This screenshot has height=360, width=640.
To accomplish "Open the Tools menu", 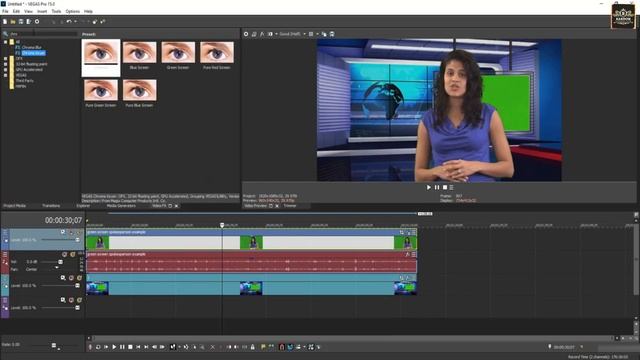I will (x=56, y=11).
